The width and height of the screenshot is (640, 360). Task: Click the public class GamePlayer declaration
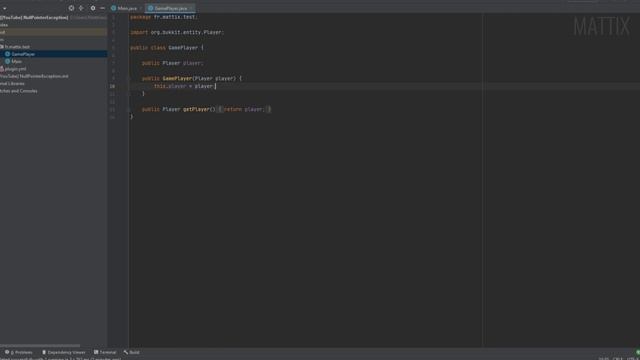pyautogui.click(x=167, y=48)
